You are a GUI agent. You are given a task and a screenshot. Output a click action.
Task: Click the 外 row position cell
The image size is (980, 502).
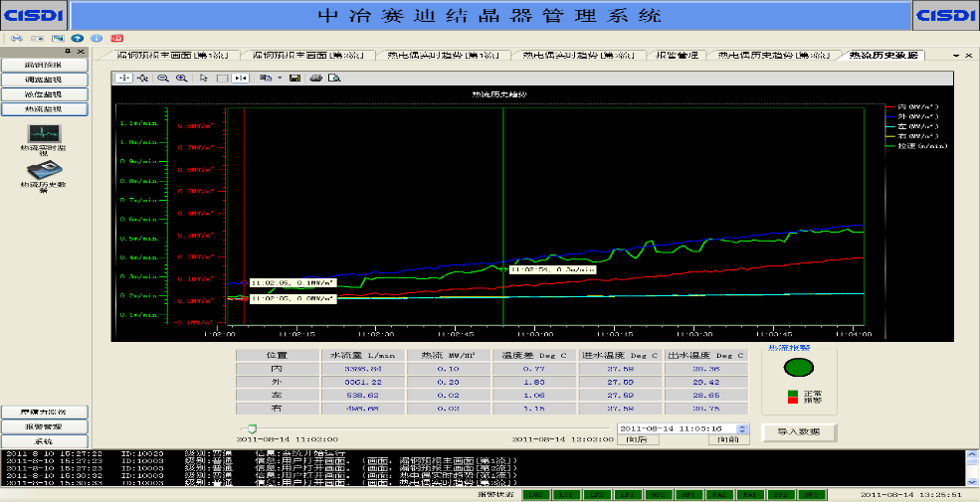tap(277, 382)
